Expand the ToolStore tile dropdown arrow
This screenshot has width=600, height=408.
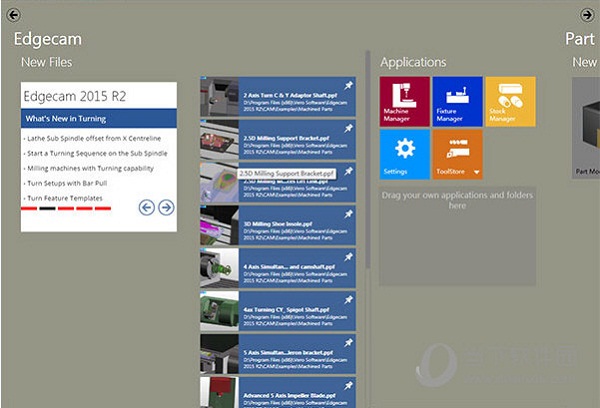point(476,172)
